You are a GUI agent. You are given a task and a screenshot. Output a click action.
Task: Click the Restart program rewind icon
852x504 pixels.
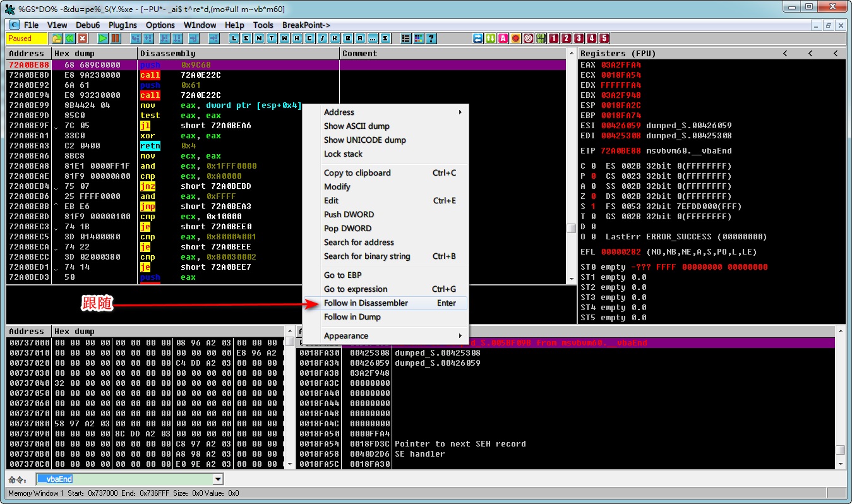69,39
